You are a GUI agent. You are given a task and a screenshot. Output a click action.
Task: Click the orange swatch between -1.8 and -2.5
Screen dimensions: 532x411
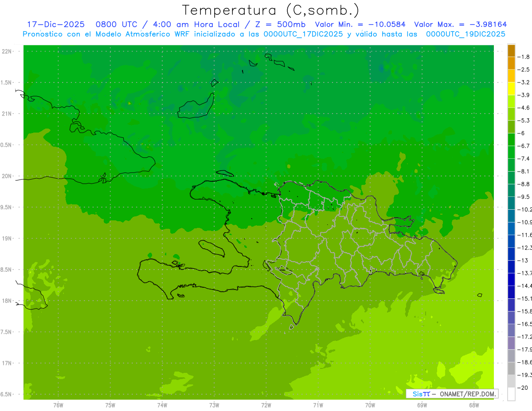pyautogui.click(x=511, y=63)
